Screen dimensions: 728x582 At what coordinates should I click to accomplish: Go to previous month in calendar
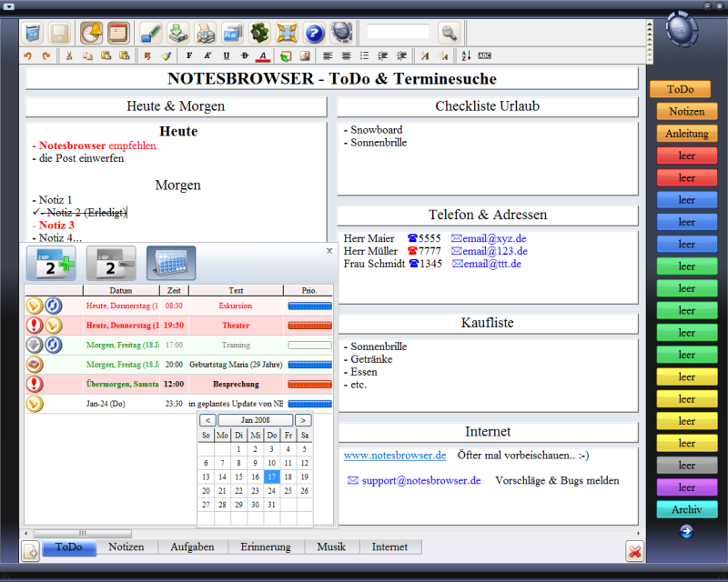click(207, 420)
